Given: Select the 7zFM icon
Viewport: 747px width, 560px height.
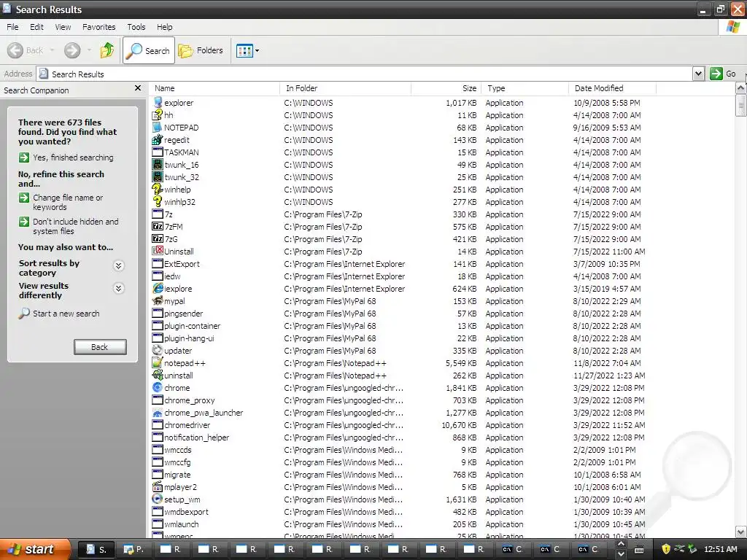Looking at the screenshot, I should pyautogui.click(x=158, y=226).
